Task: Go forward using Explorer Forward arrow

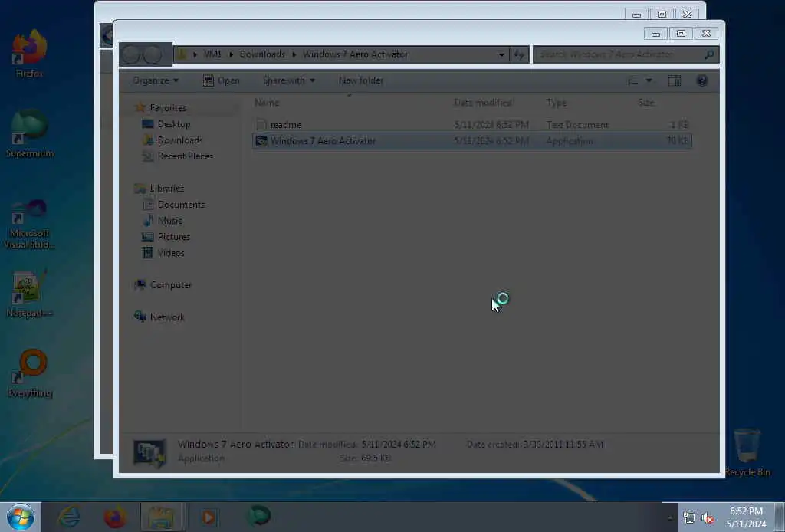Action: pos(153,54)
